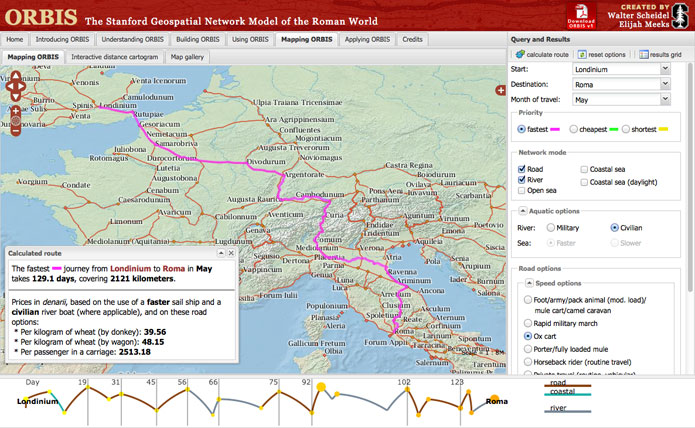Pan the map left with the arrow
695x428 pixels.
point(9,86)
